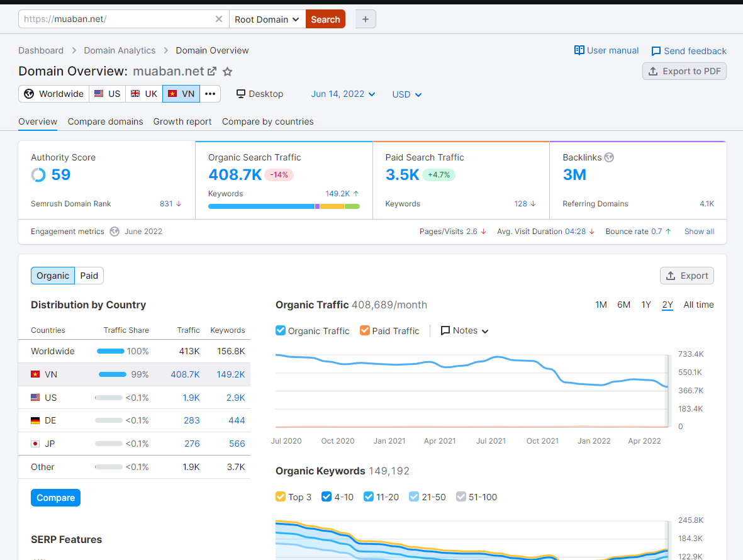
Task: Open Semrush Domain Rank 831 link
Action: [166, 204]
